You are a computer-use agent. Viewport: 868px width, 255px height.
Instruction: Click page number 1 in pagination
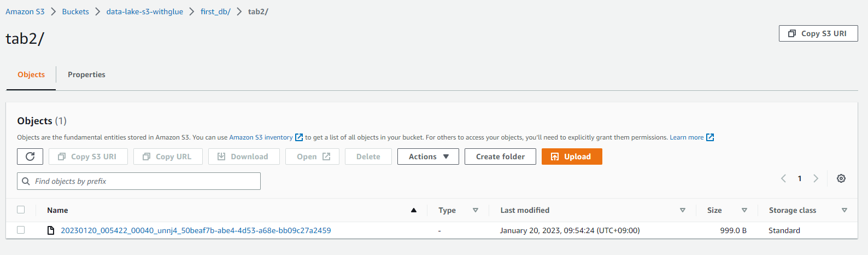800,178
